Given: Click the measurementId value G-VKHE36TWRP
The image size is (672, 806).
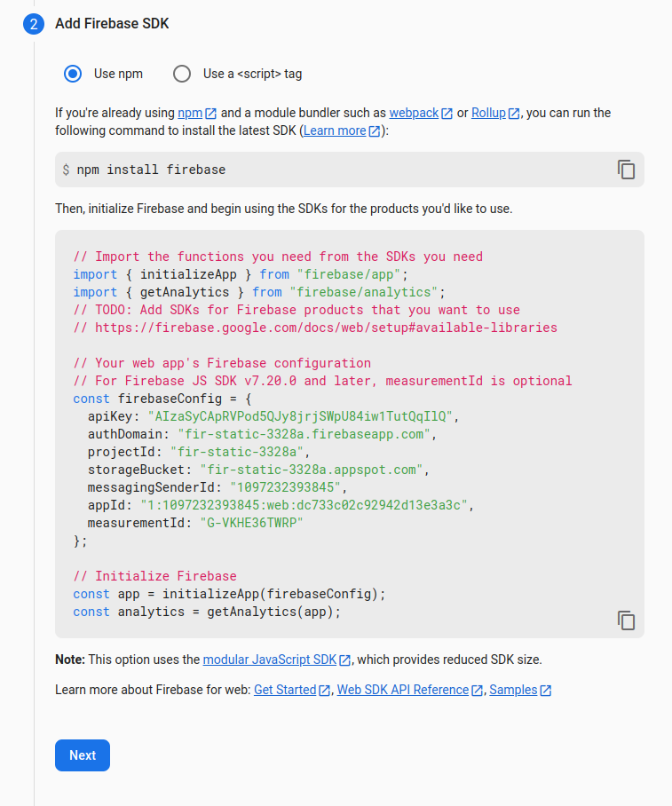Looking at the screenshot, I should coord(251,523).
